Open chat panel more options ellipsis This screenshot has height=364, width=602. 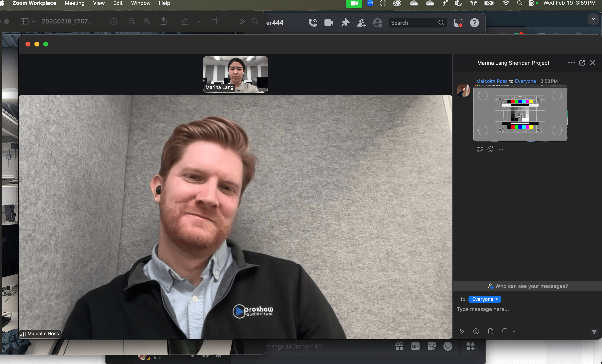click(x=571, y=63)
